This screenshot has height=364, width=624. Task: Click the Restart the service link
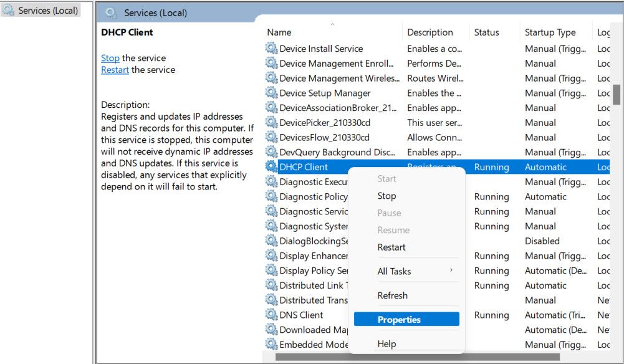click(115, 70)
